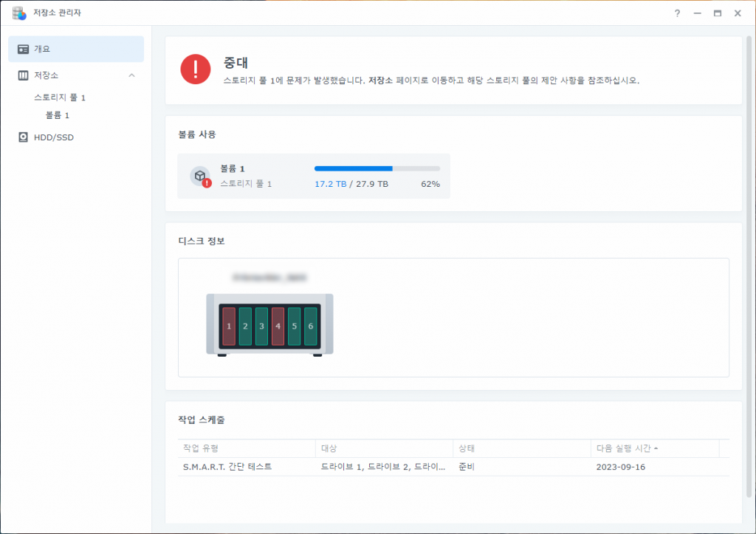This screenshot has height=534, width=756.
Task: Select drive bay 2 on NAS
Action: tap(245, 326)
